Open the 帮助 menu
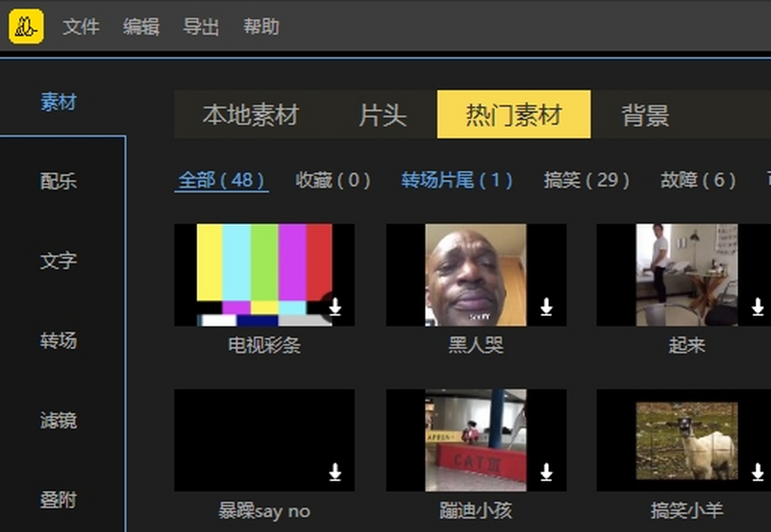The width and height of the screenshot is (771, 532). coord(261,27)
